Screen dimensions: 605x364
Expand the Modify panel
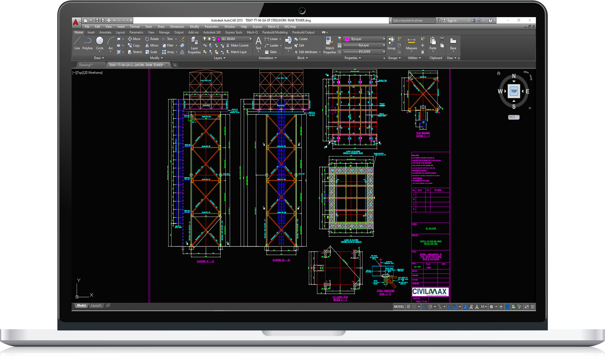(156, 58)
